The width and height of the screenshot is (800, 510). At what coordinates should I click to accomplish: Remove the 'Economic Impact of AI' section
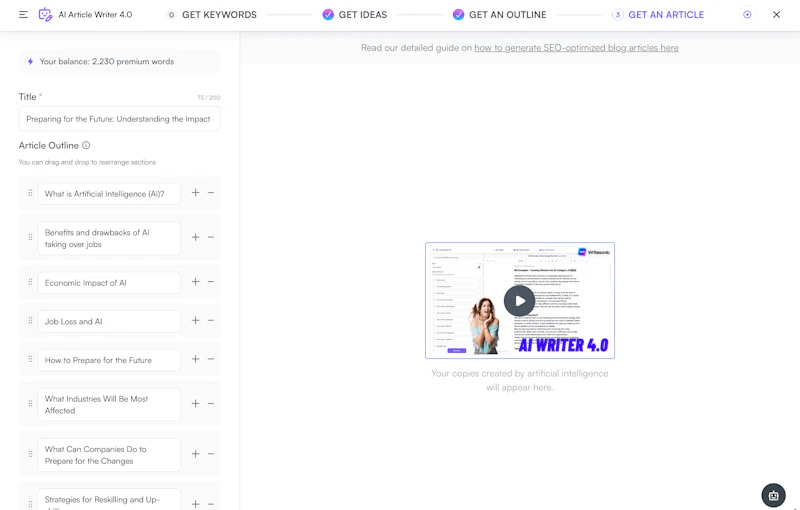pyautogui.click(x=211, y=282)
